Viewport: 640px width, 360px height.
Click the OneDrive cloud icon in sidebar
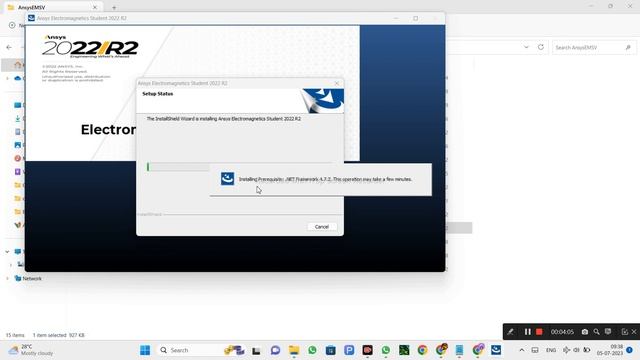click(x=18, y=78)
